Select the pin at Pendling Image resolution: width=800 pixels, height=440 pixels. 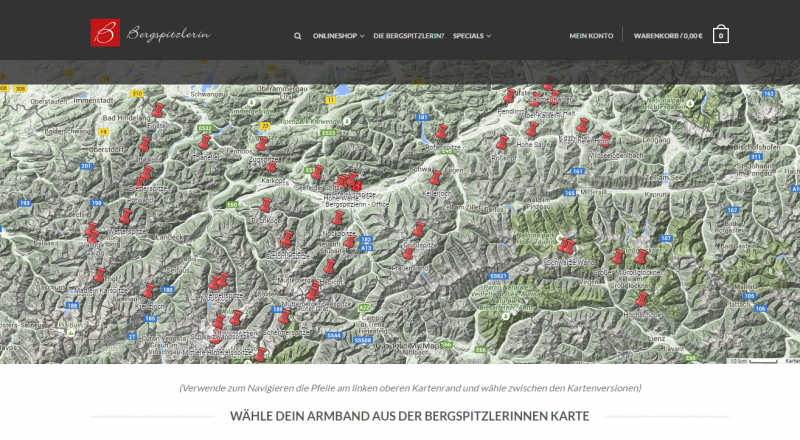(x=510, y=95)
